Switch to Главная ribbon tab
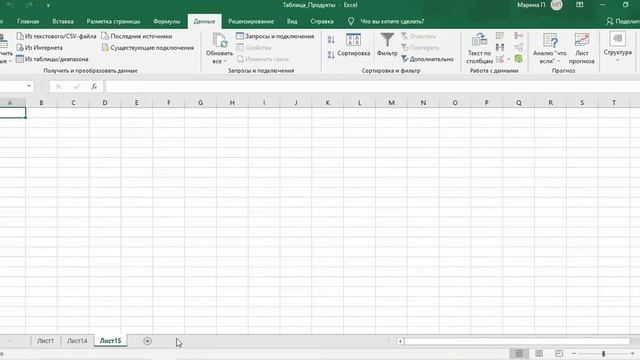The height and width of the screenshot is (360, 640). tap(28, 21)
